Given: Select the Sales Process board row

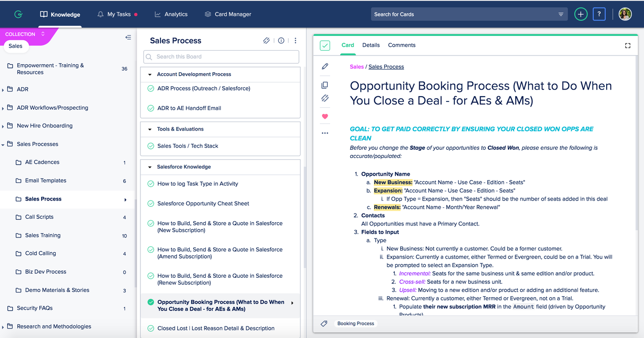Looking at the screenshot, I should (x=67, y=199).
